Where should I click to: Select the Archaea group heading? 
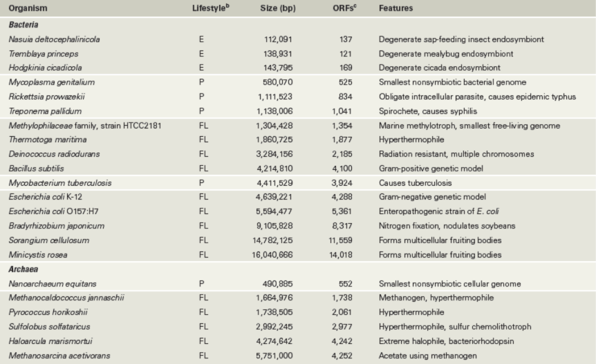24,269
